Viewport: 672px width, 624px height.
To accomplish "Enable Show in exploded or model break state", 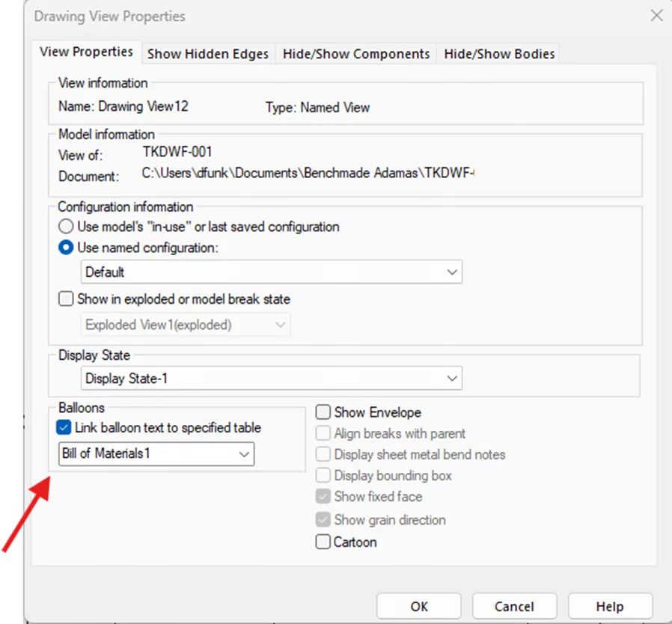I will click(x=66, y=299).
